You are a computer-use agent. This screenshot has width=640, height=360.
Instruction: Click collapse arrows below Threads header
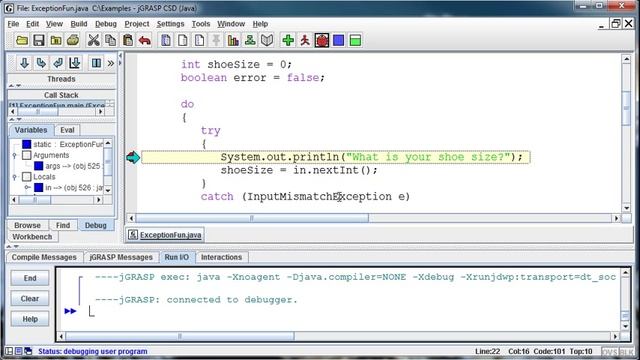click(x=15, y=86)
